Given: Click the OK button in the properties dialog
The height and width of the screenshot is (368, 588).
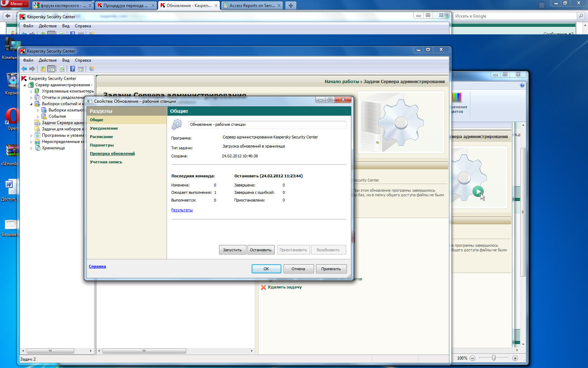Looking at the screenshot, I should click(266, 269).
